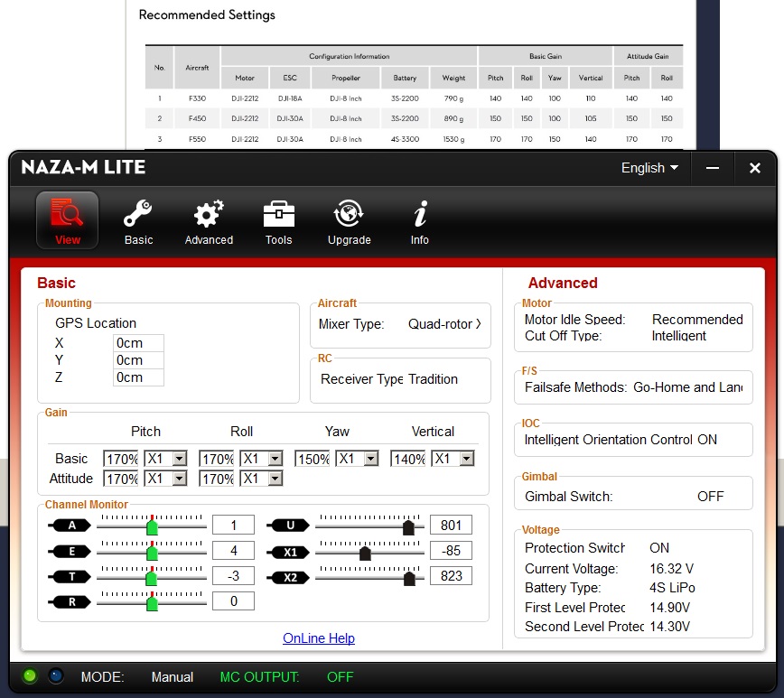Viewport: 784px width, 698px height.
Task: Open the Info icon
Action: point(420,213)
